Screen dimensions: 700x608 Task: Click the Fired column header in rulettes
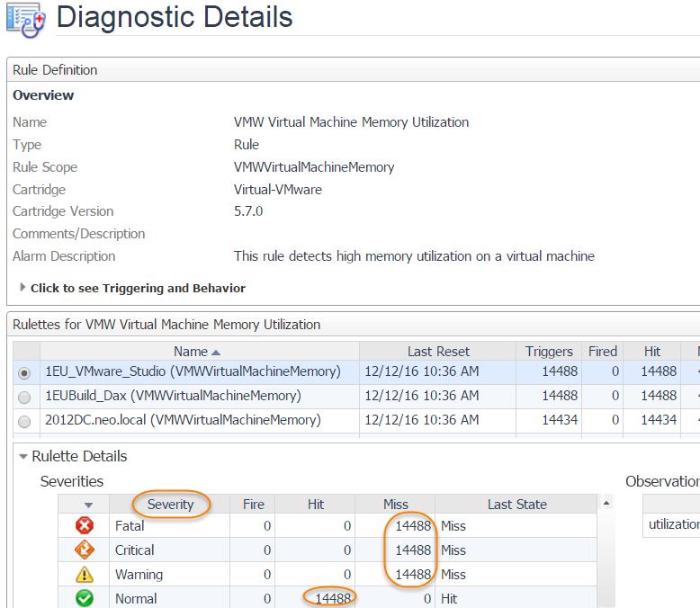(602, 352)
